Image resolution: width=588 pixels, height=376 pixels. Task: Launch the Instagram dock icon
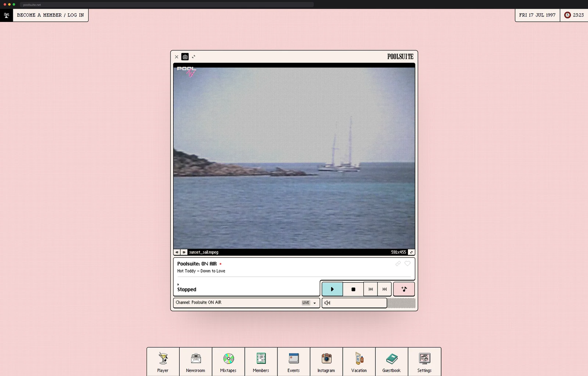click(326, 362)
